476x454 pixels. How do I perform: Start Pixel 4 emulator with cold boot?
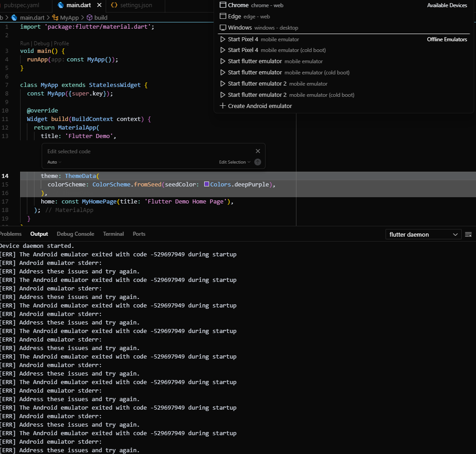(343, 50)
